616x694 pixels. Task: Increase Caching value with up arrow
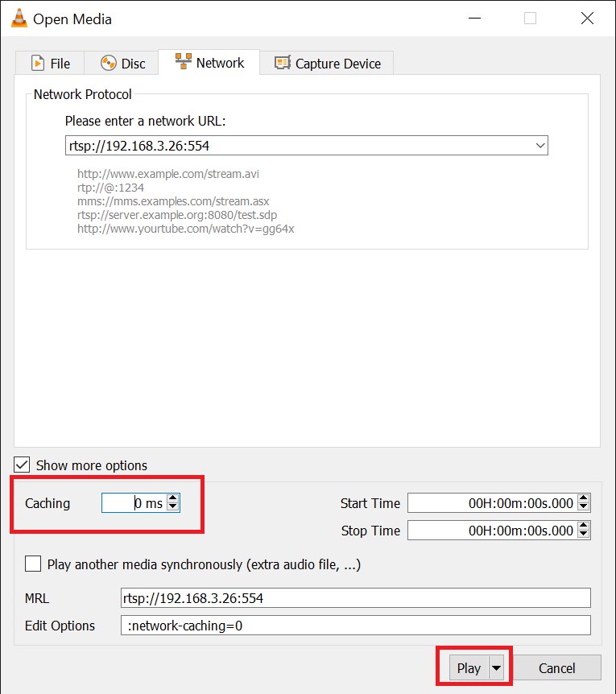click(x=172, y=498)
